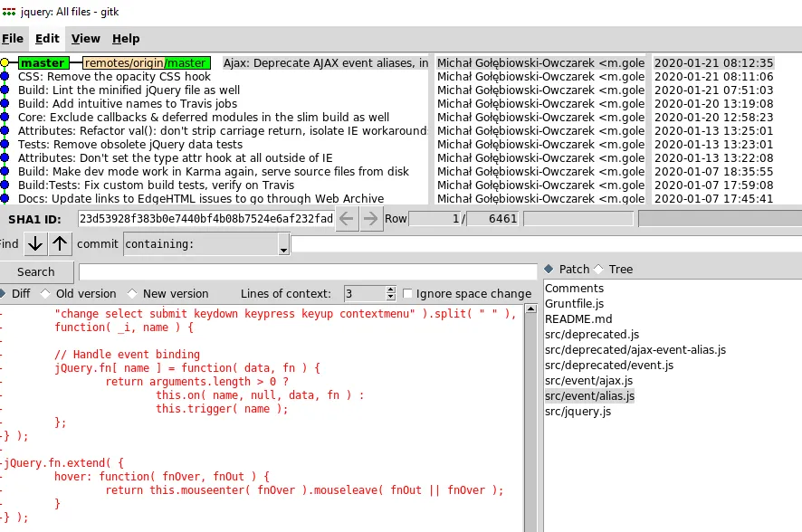This screenshot has height=532, width=802.
Task: Select src/deprecated.js in file list
Action: 592,334
